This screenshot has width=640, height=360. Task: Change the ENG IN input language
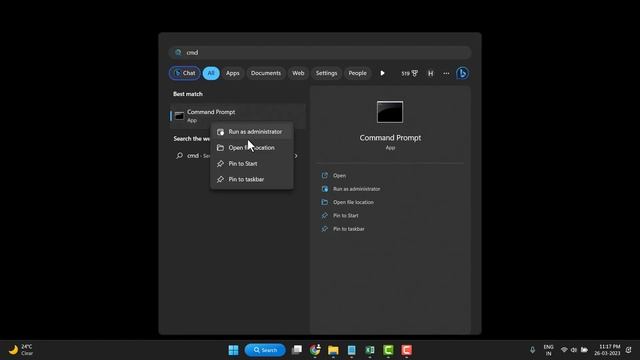[x=549, y=350]
